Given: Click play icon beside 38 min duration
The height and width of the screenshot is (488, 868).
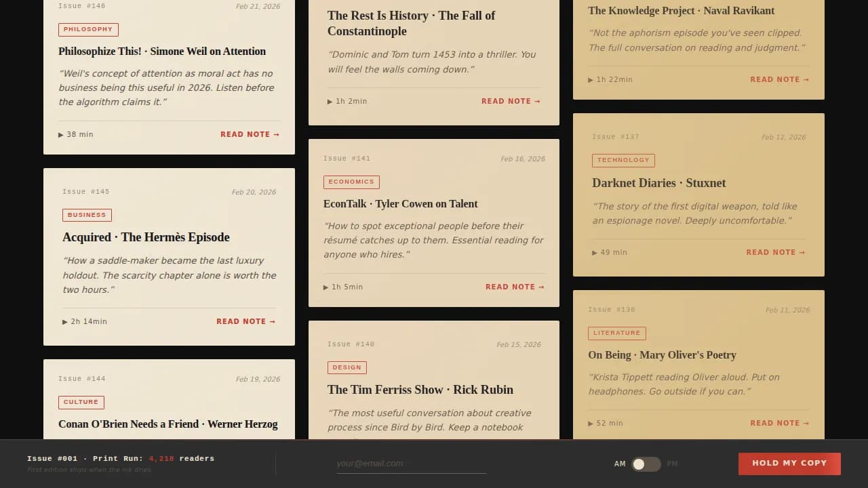Looking at the screenshot, I should 61,135.
